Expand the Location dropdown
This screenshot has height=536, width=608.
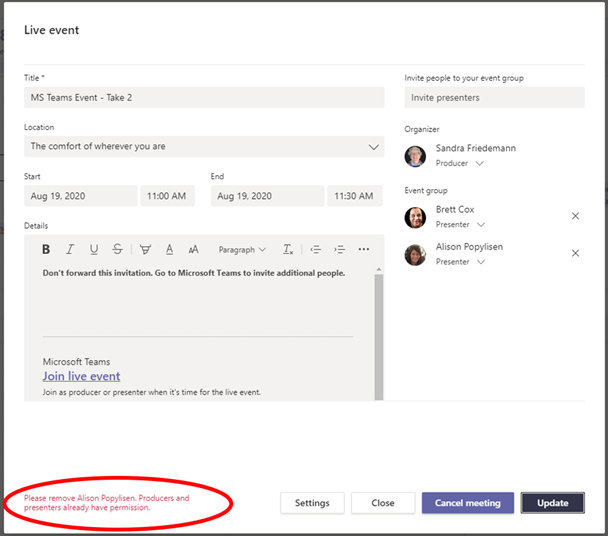pos(373,147)
